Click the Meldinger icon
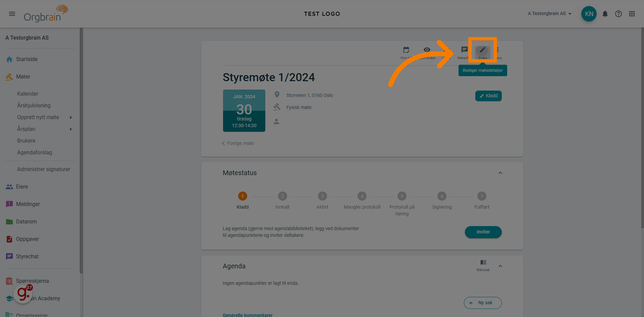644x317 pixels. tap(9, 204)
